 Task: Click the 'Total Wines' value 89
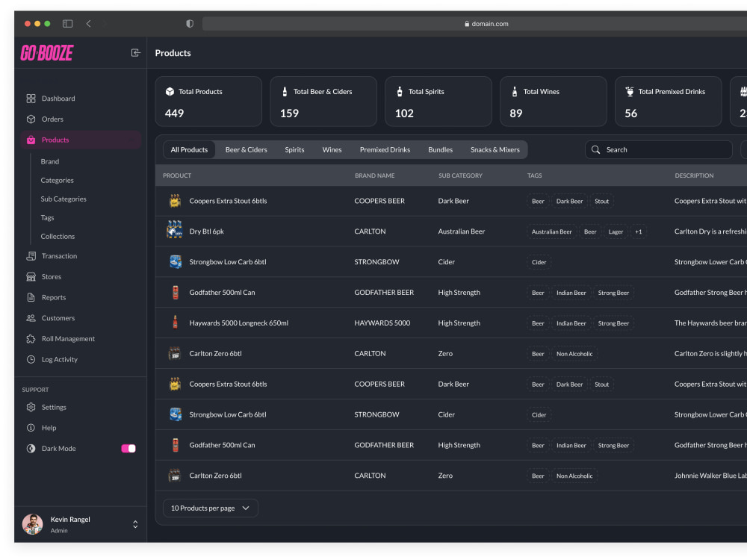point(516,113)
